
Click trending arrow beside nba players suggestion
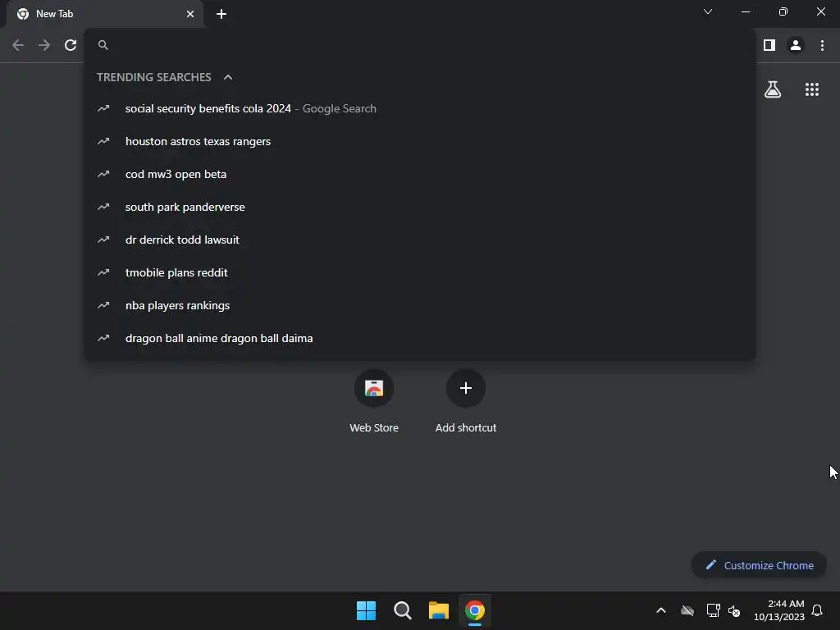coord(103,305)
